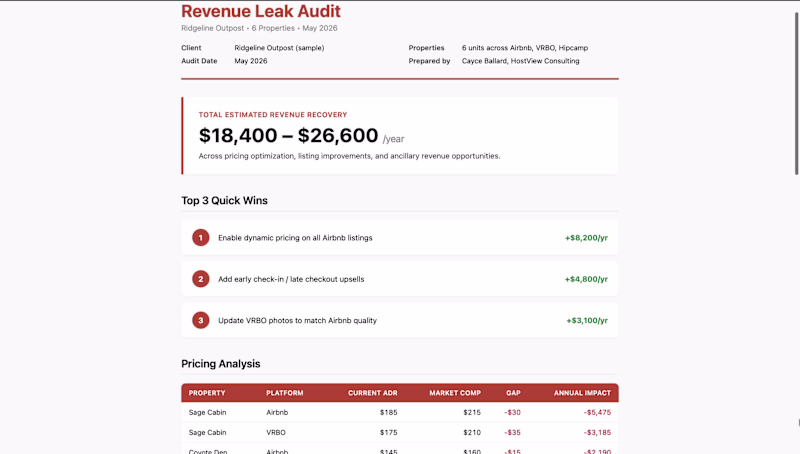Click 'Sage Cabin' in the VRBO row
The height and width of the screenshot is (454, 800).
[207, 433]
